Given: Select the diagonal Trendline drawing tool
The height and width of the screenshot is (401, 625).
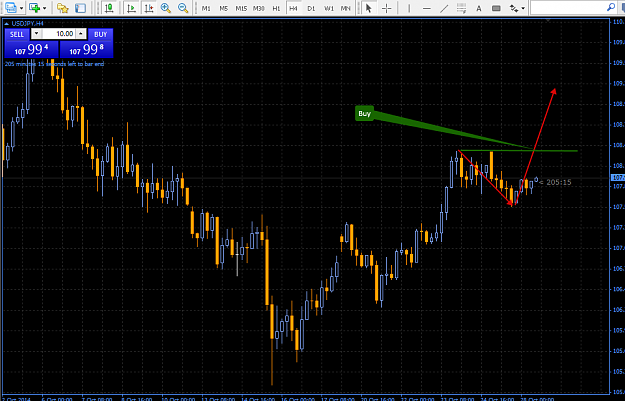Looking at the screenshot, I should [x=444, y=8].
